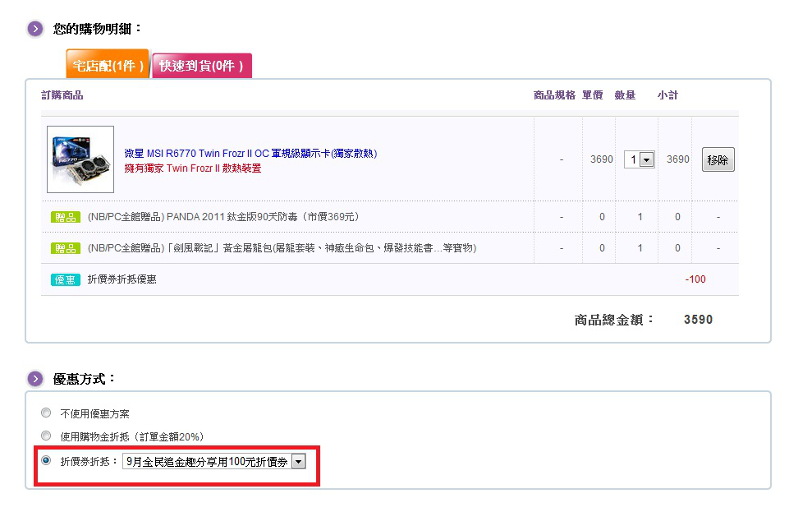812x512 pixels.
Task: Click the cyan 優惠 badge
Action: (65, 280)
